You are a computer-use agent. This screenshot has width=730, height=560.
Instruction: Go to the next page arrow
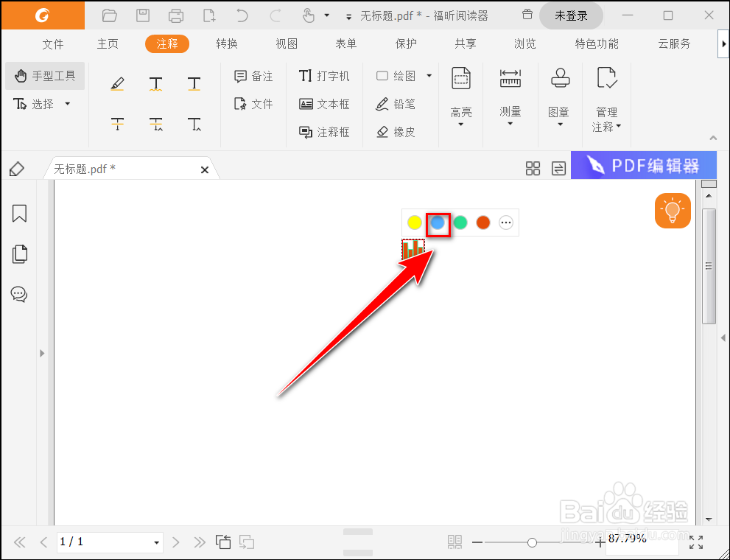(x=175, y=542)
